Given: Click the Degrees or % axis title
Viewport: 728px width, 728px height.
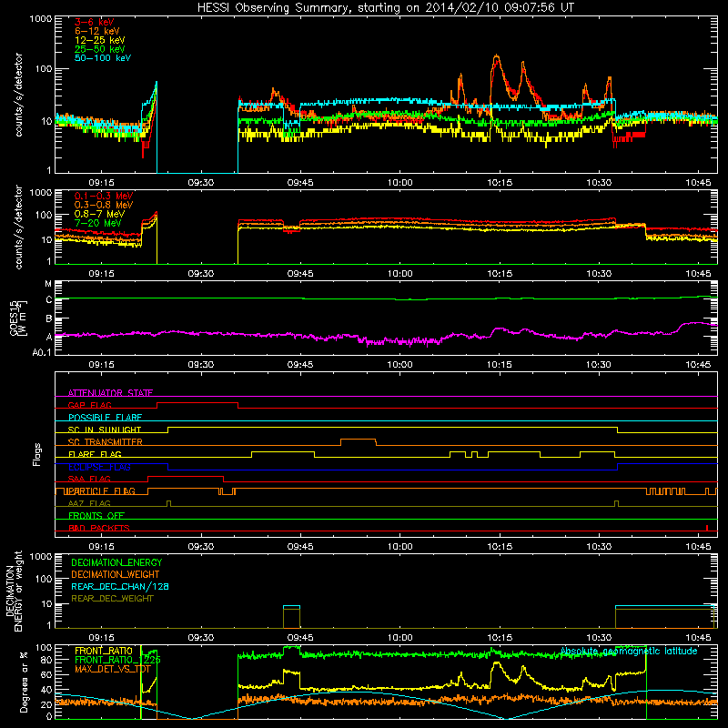Looking at the screenshot, I should [24, 682].
